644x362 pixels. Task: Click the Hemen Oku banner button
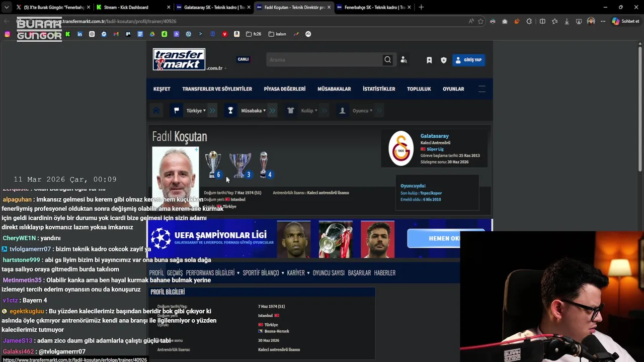[445, 238]
